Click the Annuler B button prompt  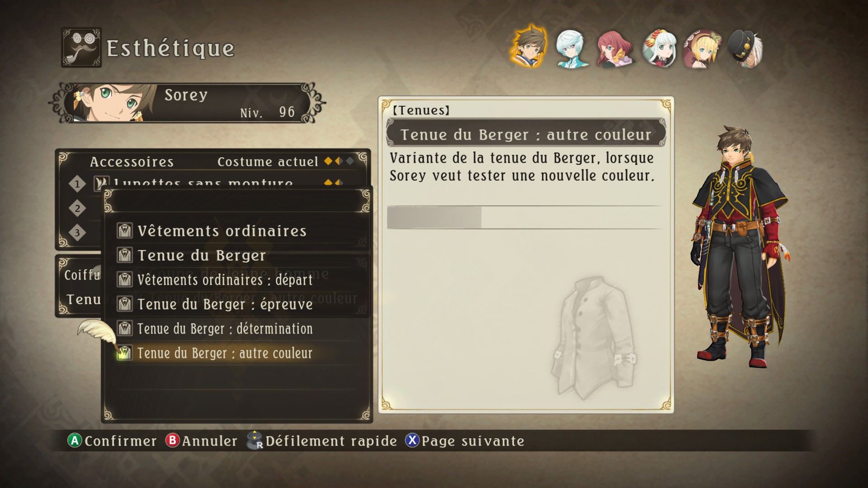[x=201, y=441]
